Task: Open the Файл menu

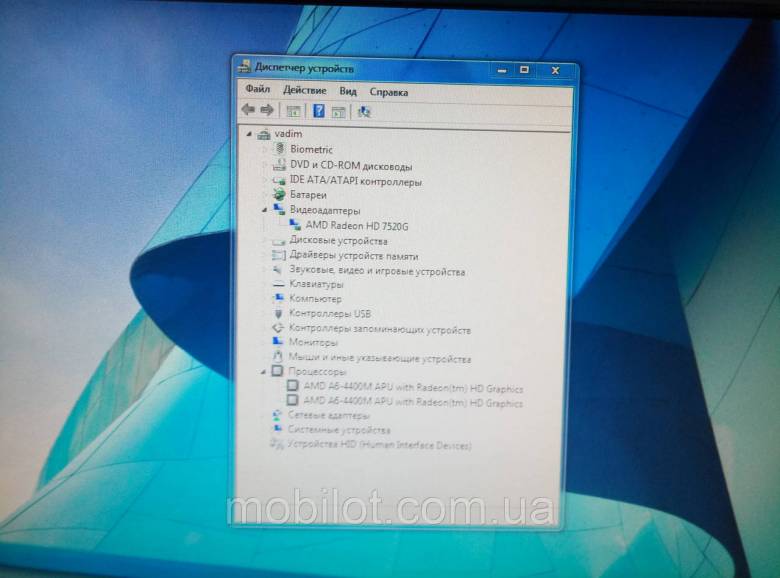Action: 257,90
